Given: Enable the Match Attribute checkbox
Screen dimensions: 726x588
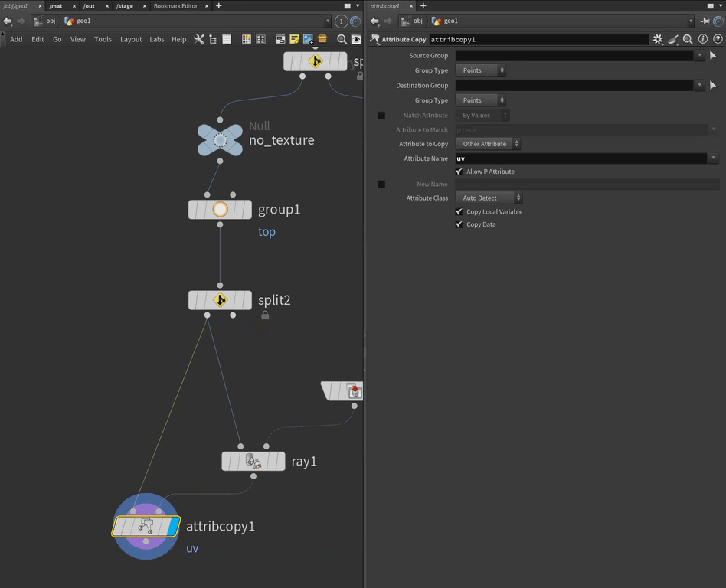Looking at the screenshot, I should click(381, 116).
